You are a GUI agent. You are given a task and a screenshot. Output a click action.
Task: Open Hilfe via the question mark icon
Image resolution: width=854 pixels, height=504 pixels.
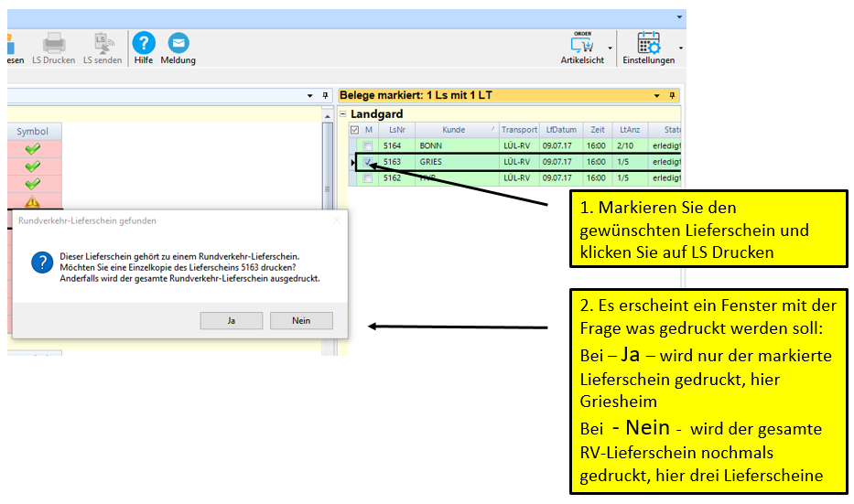(x=144, y=43)
